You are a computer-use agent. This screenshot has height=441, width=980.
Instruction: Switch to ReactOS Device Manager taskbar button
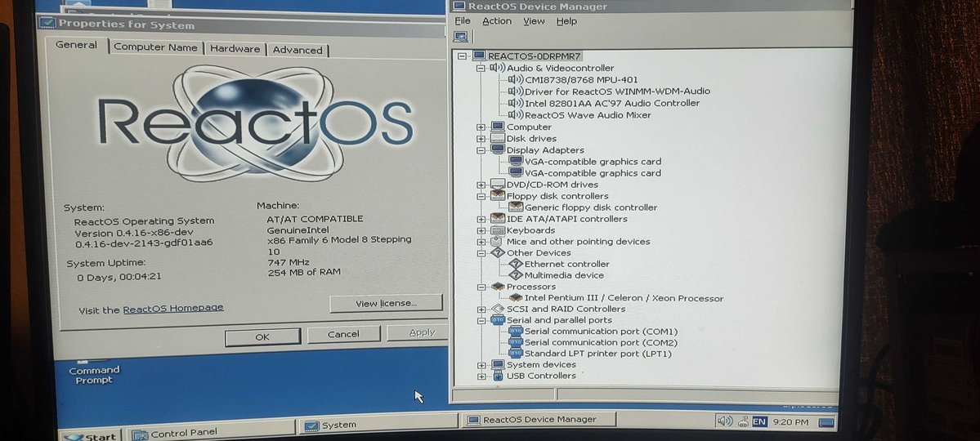[538, 420]
